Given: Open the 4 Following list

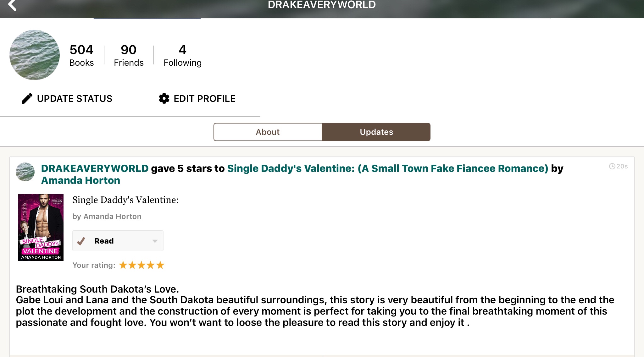Looking at the screenshot, I should coord(182,55).
